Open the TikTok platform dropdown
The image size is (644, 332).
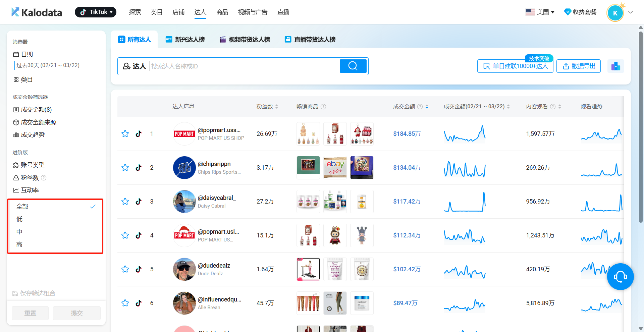point(96,12)
